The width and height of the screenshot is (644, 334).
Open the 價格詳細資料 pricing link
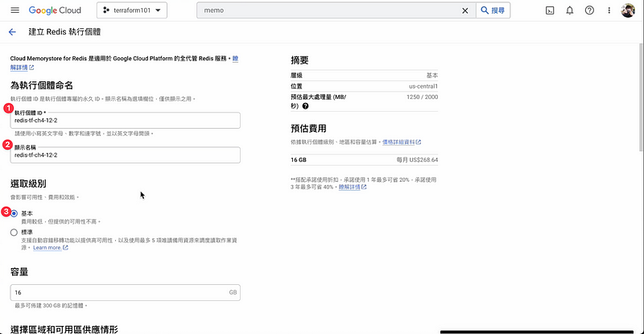pos(402,142)
